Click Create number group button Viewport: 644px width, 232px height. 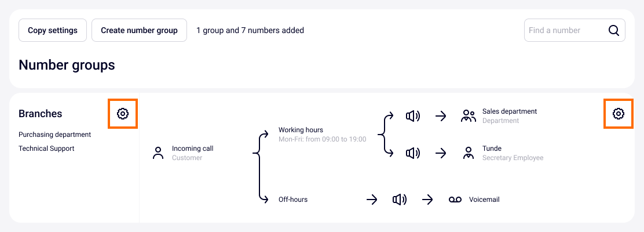(x=139, y=30)
